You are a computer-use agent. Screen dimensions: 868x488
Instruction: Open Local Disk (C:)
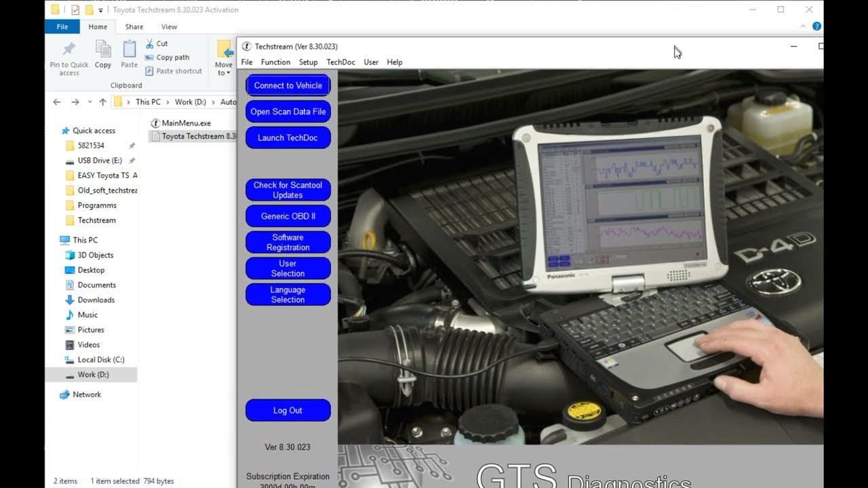pos(100,360)
